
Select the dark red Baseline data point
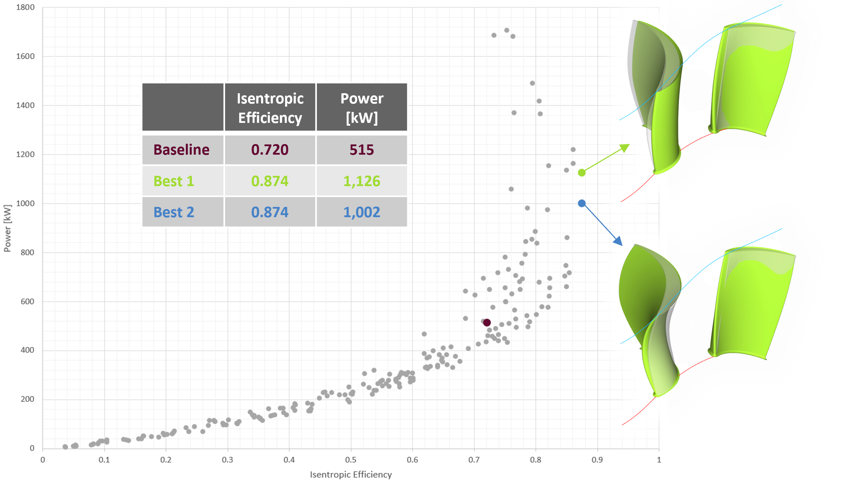(x=487, y=322)
